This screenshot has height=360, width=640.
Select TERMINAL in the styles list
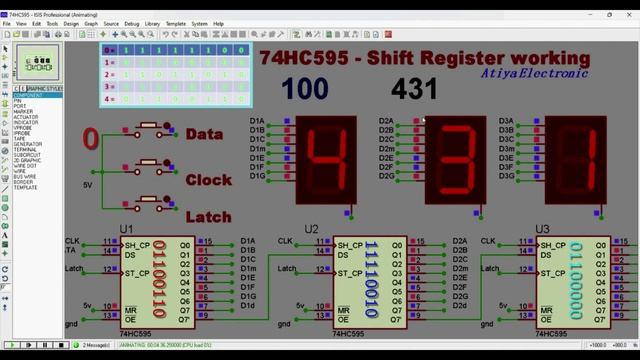tap(25, 149)
